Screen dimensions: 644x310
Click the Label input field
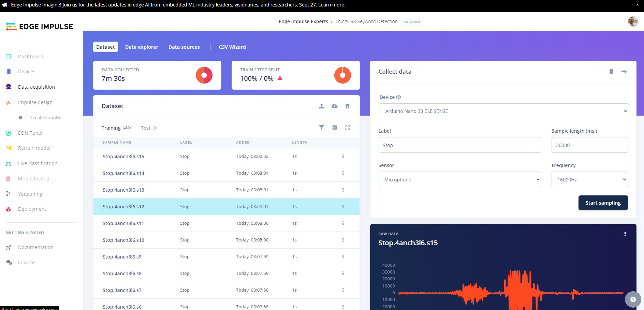[459, 145]
